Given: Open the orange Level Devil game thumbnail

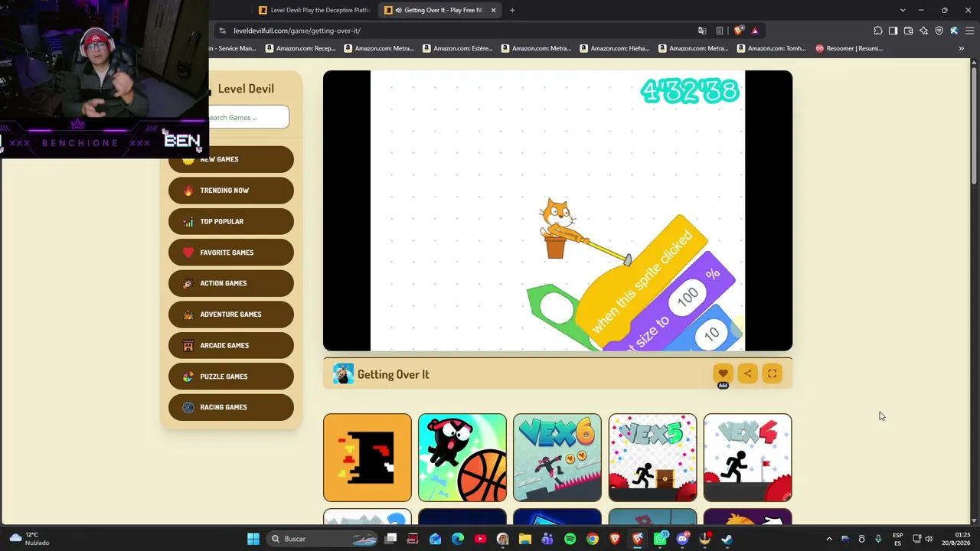Looking at the screenshot, I should 367,458.
